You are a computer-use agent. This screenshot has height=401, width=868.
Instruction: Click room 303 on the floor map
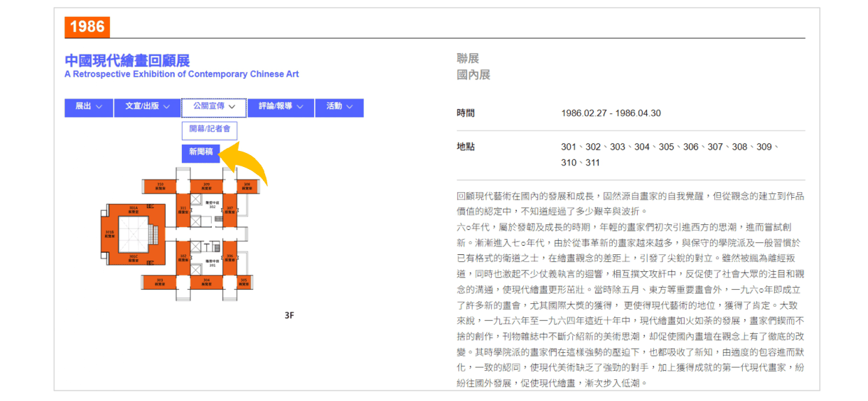coord(160,282)
